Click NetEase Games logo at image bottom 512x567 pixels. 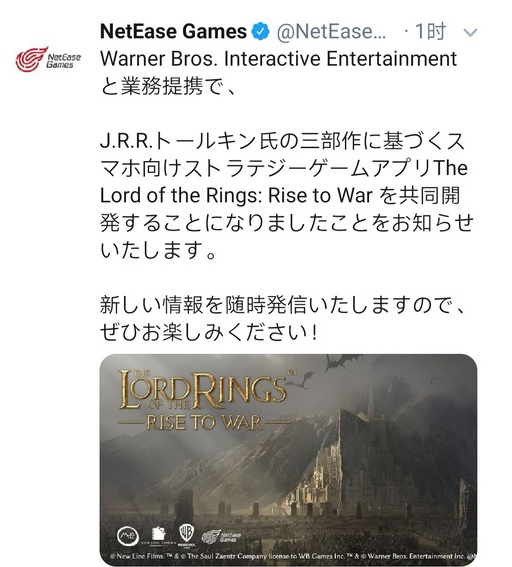pos(220,537)
